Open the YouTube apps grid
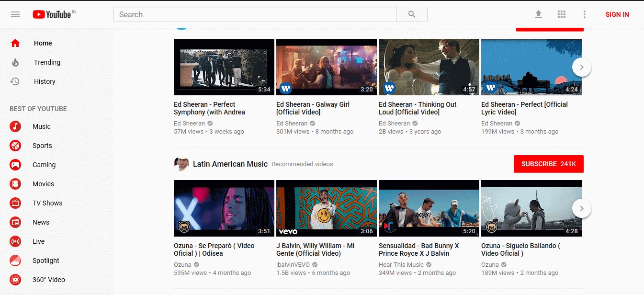 [x=562, y=14]
